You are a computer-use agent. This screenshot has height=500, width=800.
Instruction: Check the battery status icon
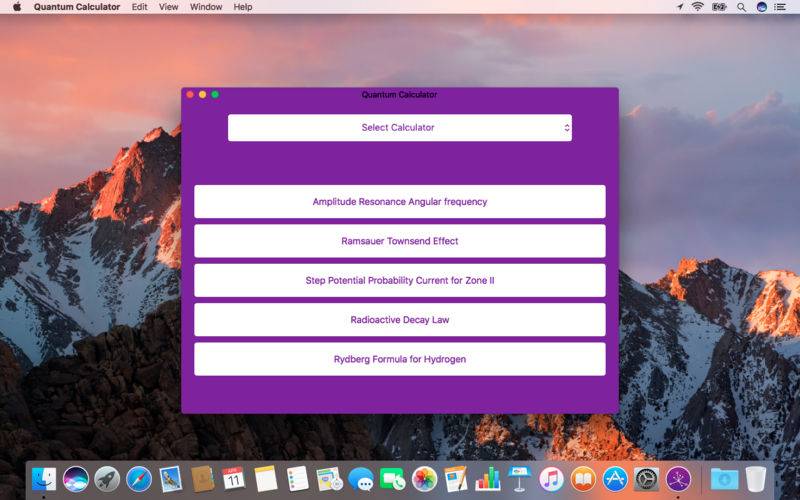click(x=719, y=7)
